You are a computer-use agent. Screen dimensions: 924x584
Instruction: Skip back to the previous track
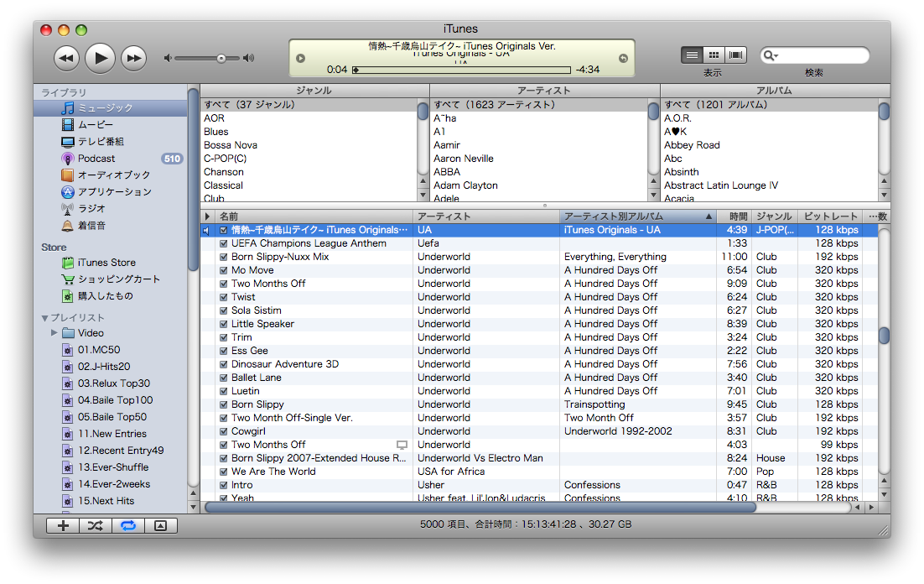coord(66,58)
